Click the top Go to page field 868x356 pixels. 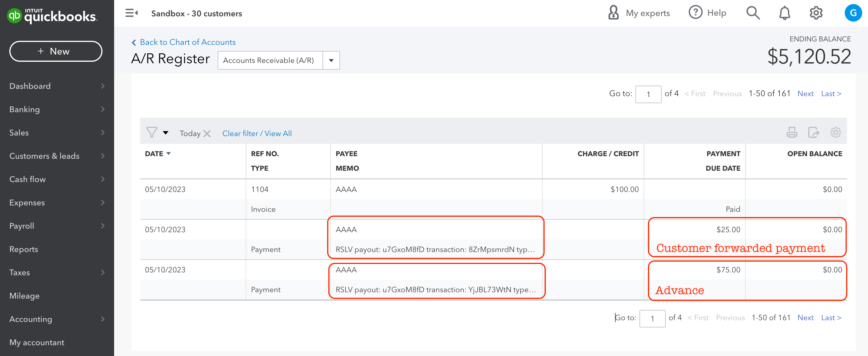pos(648,94)
